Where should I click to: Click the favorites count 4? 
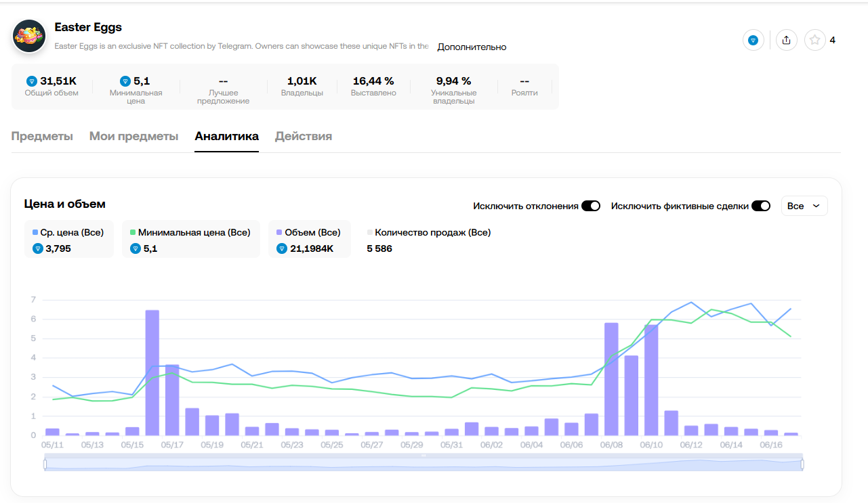point(833,40)
